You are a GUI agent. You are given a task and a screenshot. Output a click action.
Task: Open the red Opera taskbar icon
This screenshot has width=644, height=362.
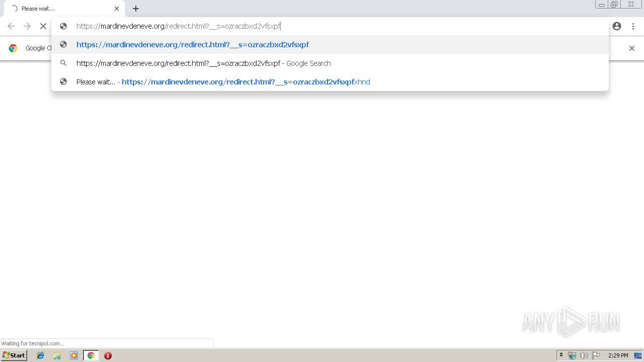108,355
